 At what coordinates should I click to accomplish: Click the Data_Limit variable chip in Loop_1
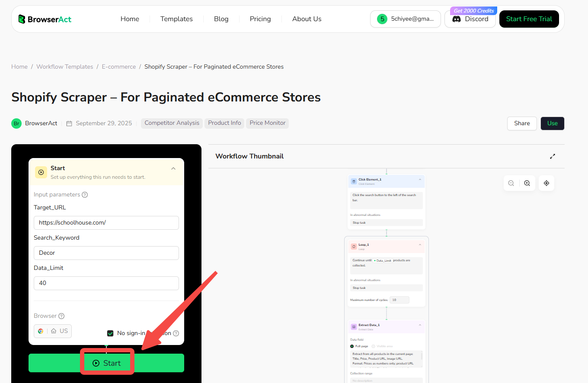coord(382,260)
